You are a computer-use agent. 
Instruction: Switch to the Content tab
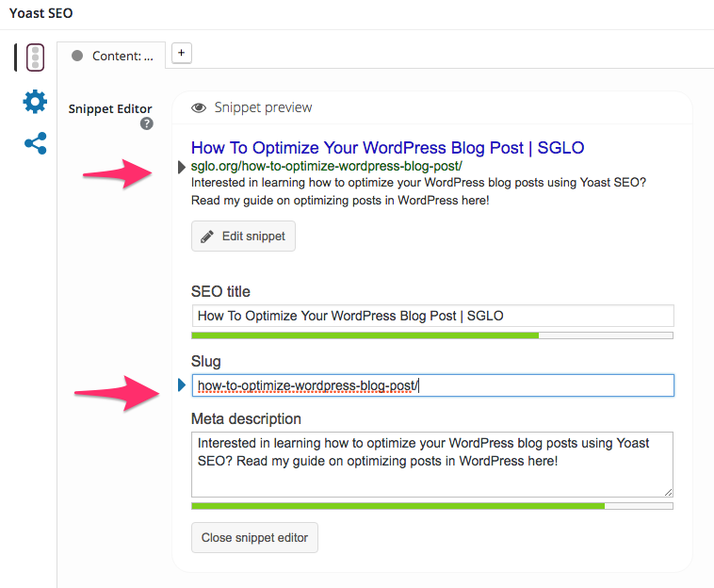pos(111,56)
